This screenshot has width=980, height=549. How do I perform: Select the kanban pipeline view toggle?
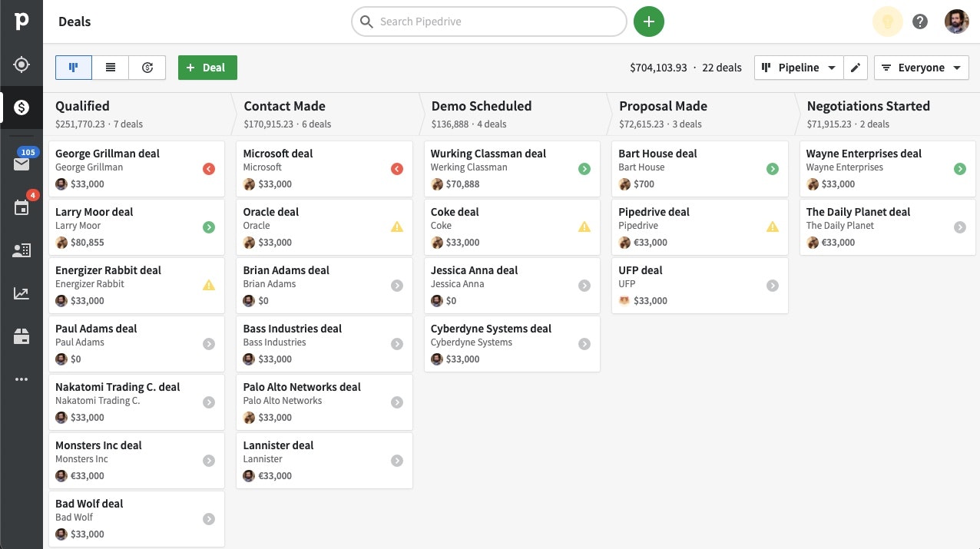coord(73,68)
